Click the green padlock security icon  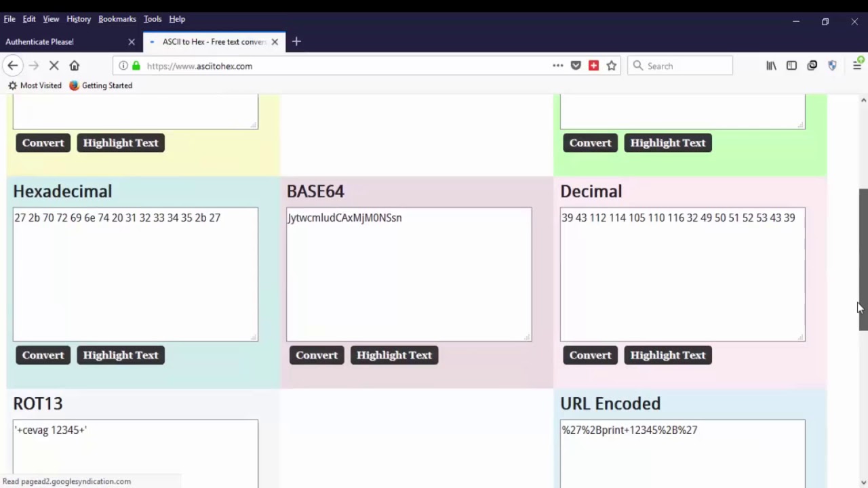click(136, 66)
